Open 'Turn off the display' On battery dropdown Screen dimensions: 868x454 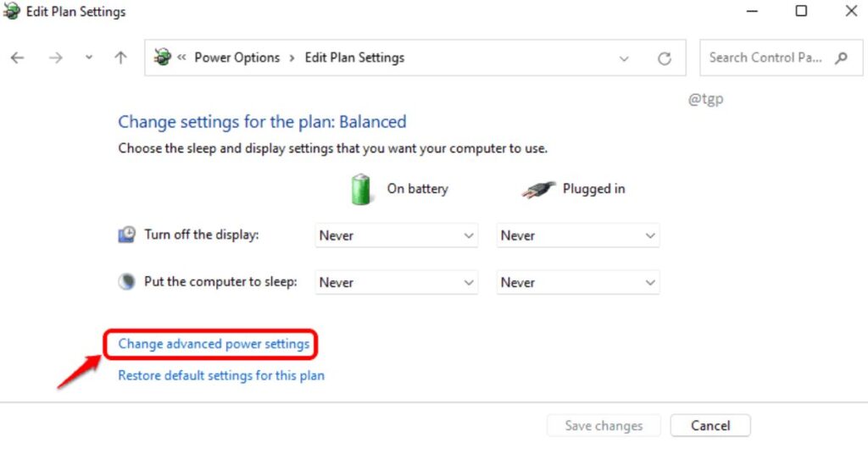point(397,235)
